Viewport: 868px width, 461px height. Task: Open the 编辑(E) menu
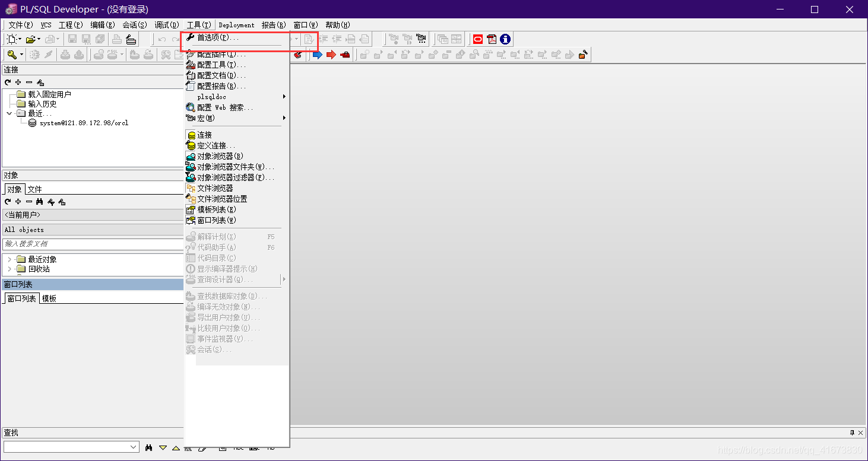[x=103, y=25]
